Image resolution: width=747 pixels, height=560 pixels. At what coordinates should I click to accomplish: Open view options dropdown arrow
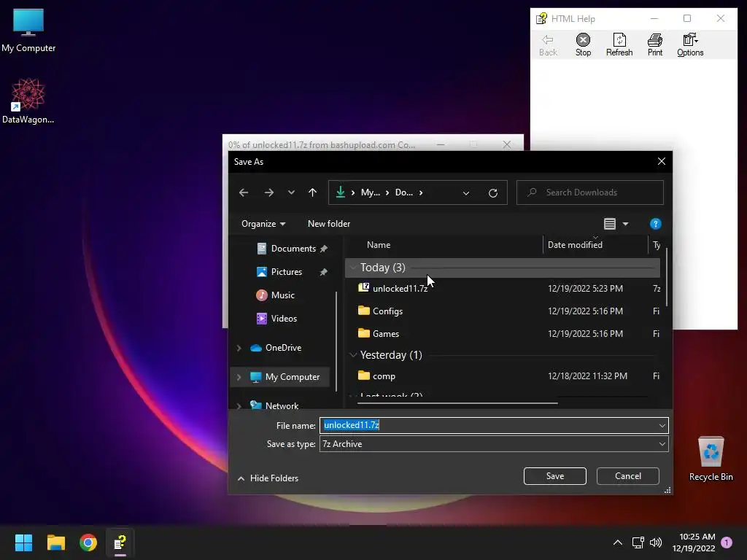tap(625, 224)
